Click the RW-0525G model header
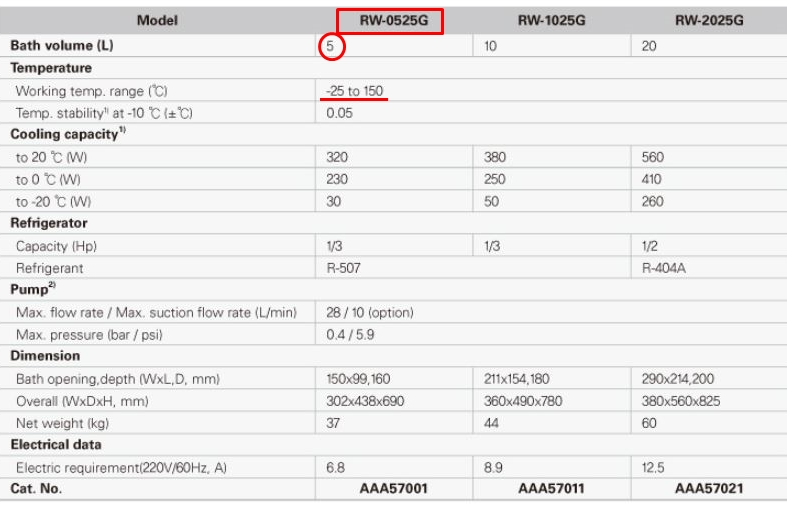This screenshot has height=511, width=787. [389, 18]
